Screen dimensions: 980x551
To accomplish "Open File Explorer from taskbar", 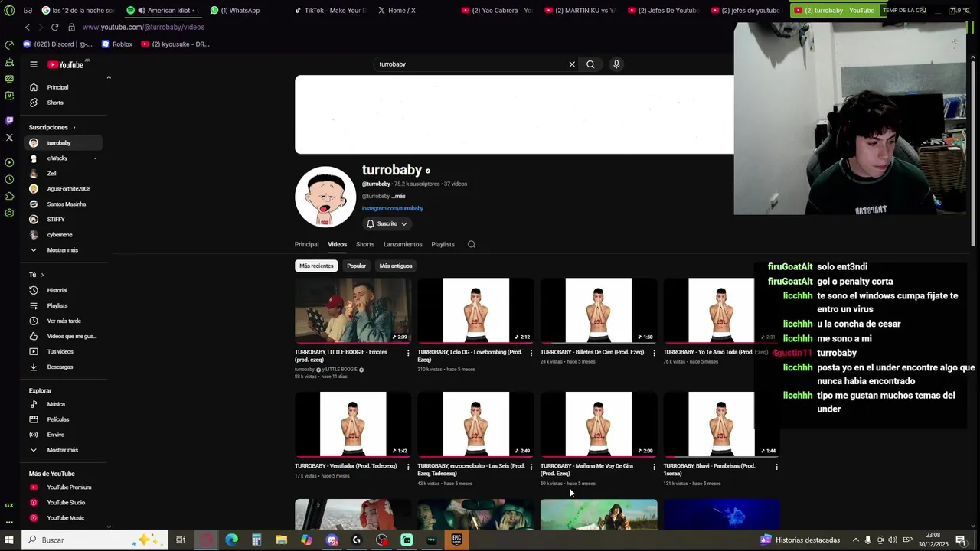I will pos(282,540).
